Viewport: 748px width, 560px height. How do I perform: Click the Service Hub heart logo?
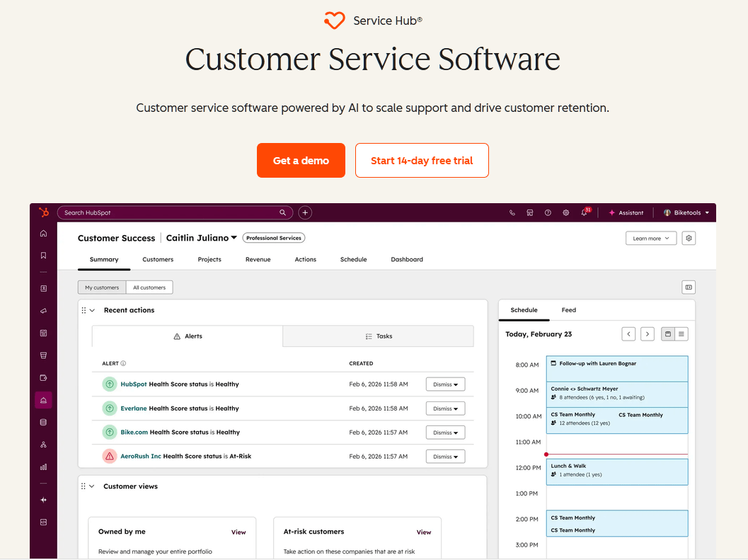coord(334,21)
